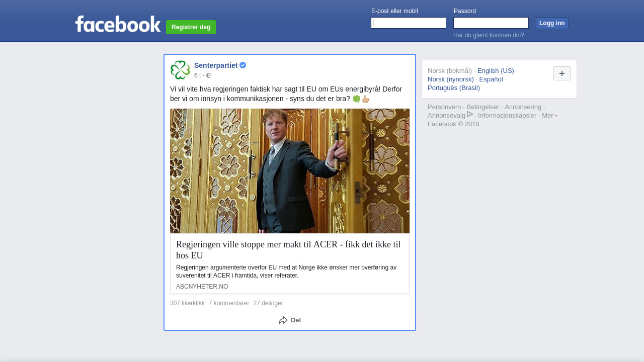The width and height of the screenshot is (644, 362).
Task: Click the article description under the headline
Action: [286, 271]
